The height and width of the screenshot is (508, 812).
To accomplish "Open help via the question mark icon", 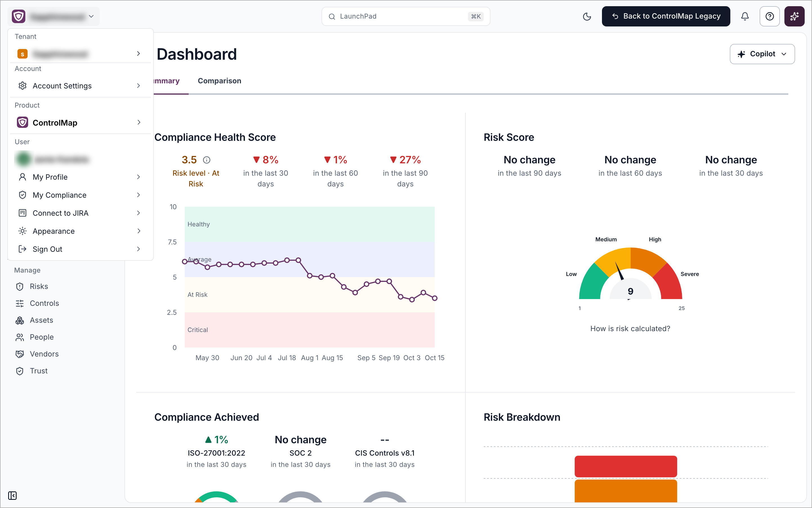I will [769, 16].
